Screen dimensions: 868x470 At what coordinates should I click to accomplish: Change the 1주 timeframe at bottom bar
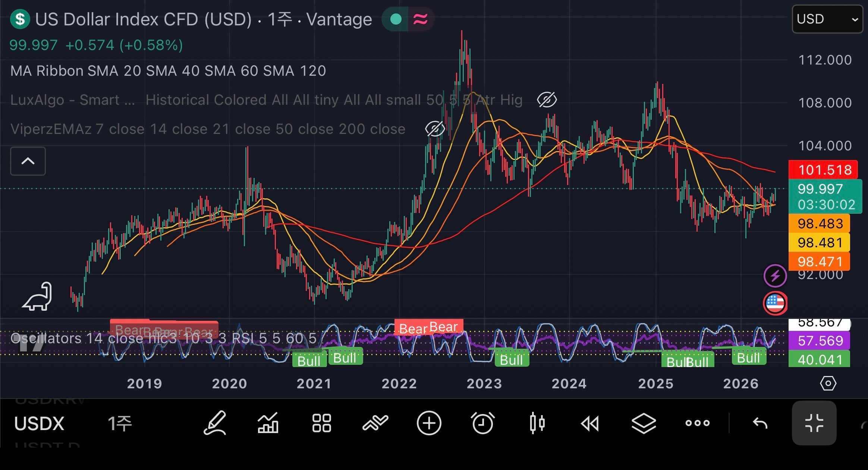(x=120, y=424)
